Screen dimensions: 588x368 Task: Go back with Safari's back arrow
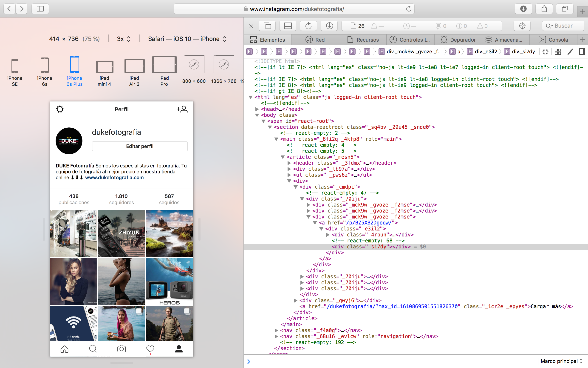click(9, 9)
